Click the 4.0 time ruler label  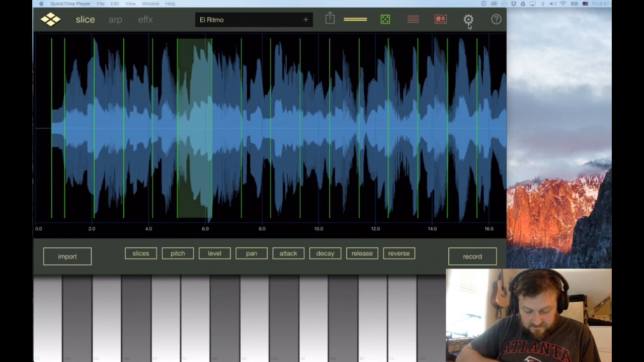click(148, 229)
